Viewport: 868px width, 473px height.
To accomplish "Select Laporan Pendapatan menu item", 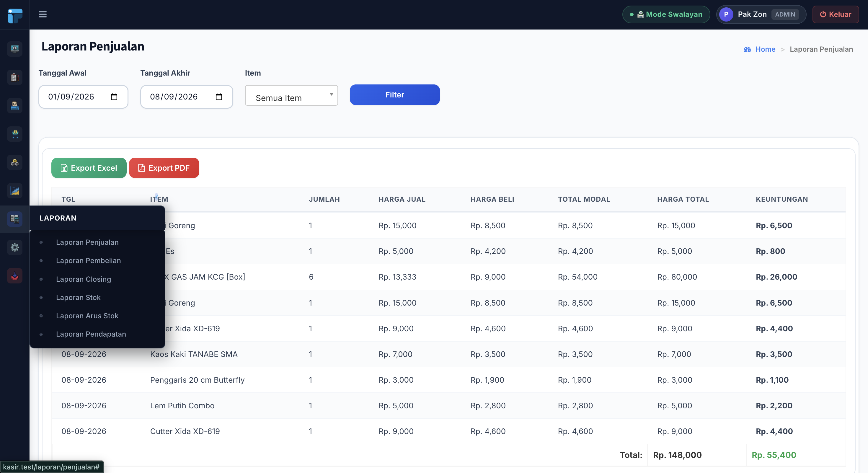I will pyautogui.click(x=91, y=334).
